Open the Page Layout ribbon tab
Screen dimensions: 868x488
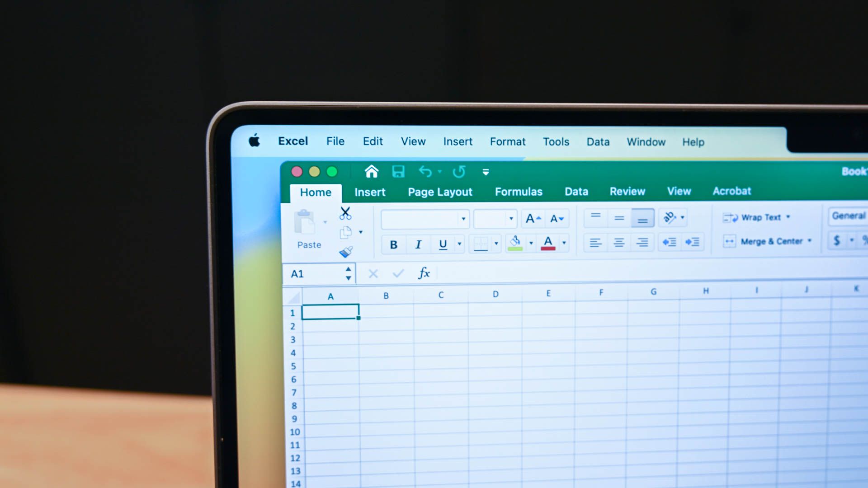click(x=440, y=191)
